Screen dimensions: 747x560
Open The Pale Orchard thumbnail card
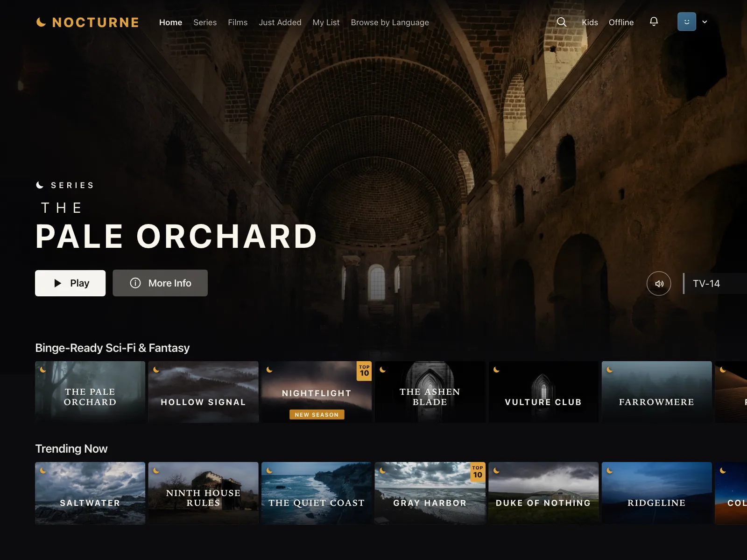click(x=90, y=392)
